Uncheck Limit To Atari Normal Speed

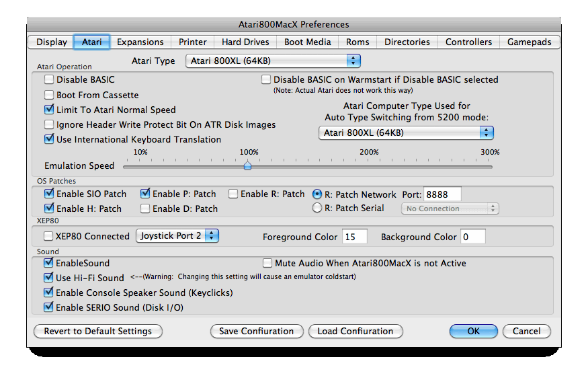(49, 110)
